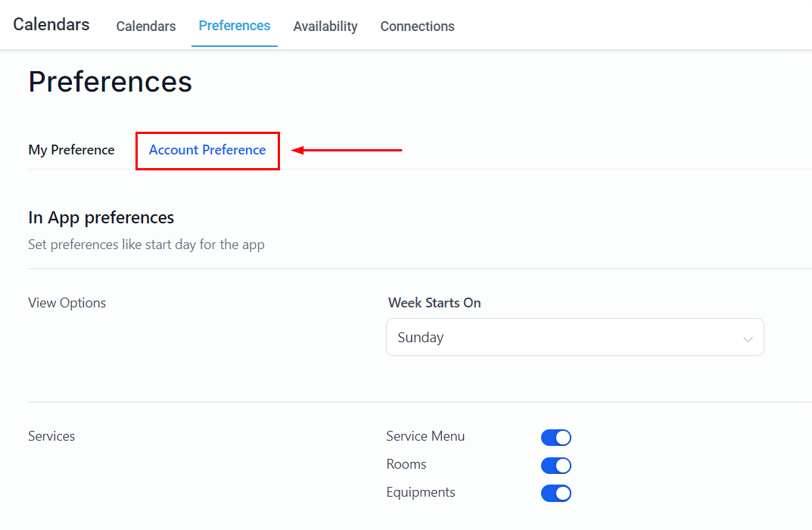Open the Calendars tab in top navigation
The height and width of the screenshot is (530, 812).
click(146, 26)
